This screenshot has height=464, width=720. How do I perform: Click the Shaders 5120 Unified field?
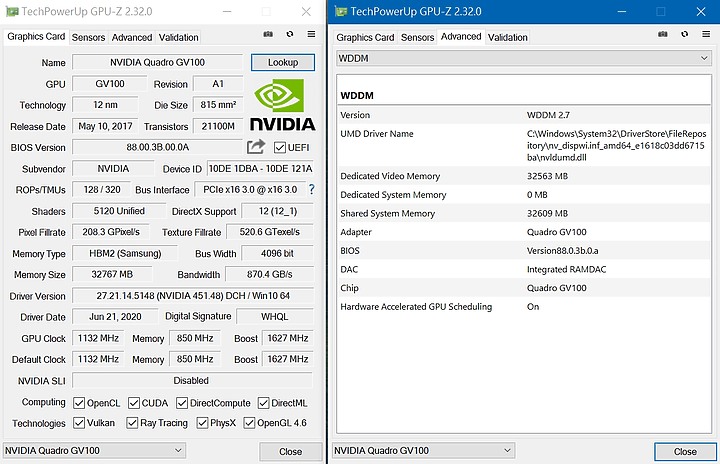click(x=119, y=211)
